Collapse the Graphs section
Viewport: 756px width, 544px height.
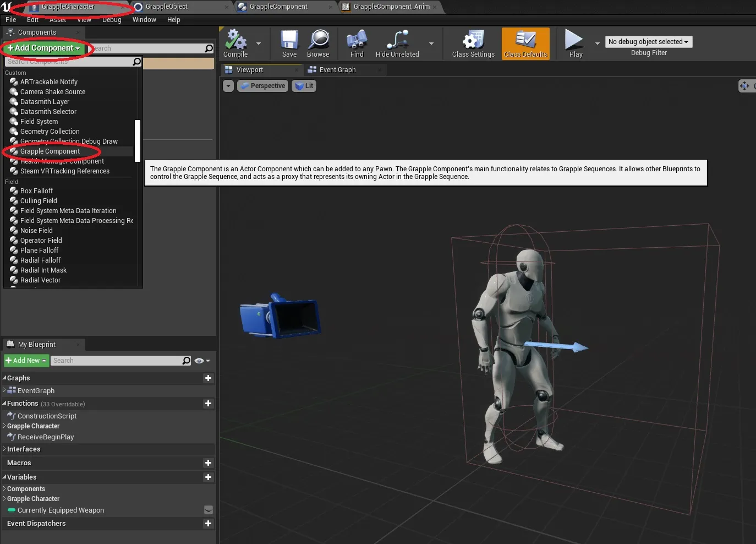tap(4, 378)
